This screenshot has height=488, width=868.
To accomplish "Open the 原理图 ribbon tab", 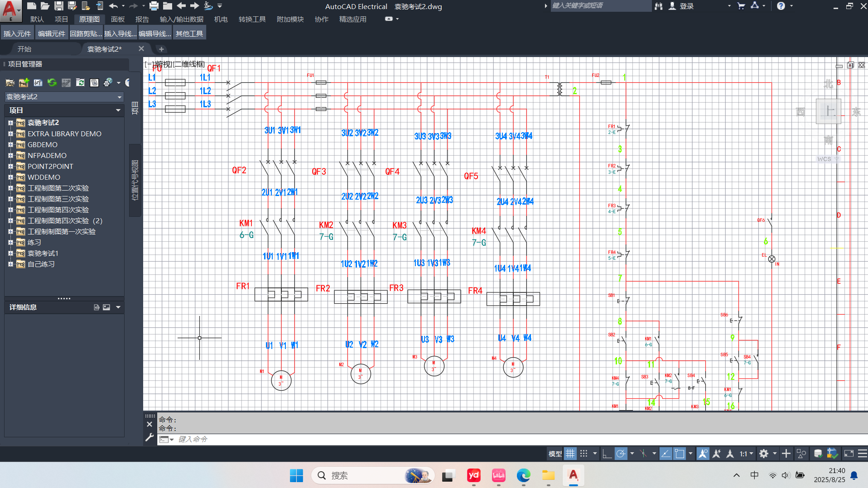I will (89, 19).
